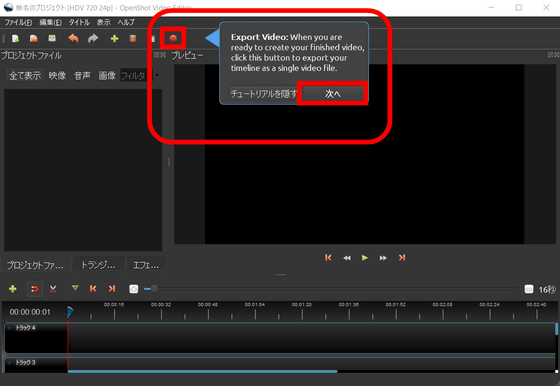Toggle the snapping magnet button
Image resolution: width=560 pixels, height=386 pixels.
click(x=35, y=289)
